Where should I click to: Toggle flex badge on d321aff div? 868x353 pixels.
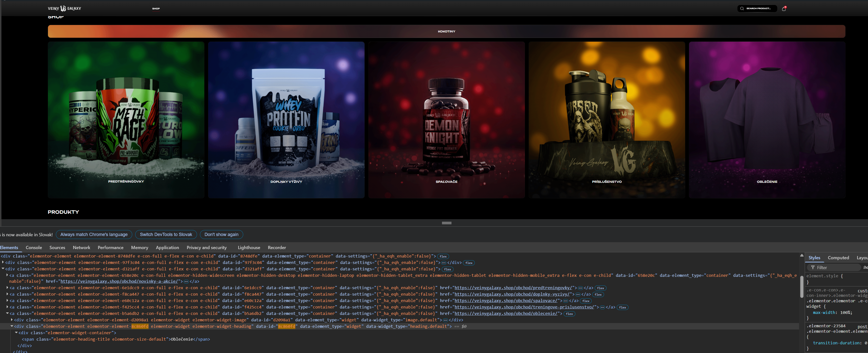point(448,269)
